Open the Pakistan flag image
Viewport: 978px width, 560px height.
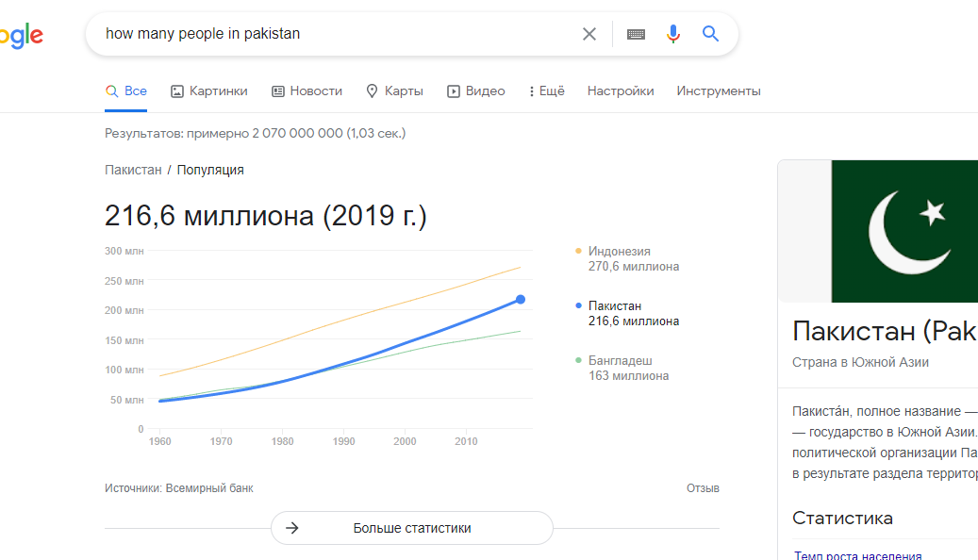pos(903,231)
